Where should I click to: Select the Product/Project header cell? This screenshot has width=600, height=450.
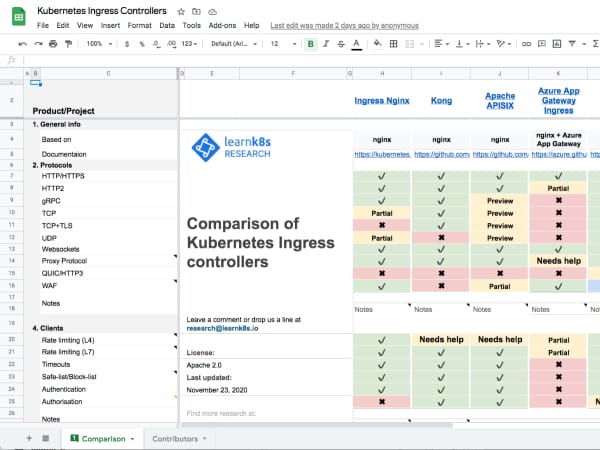click(63, 111)
